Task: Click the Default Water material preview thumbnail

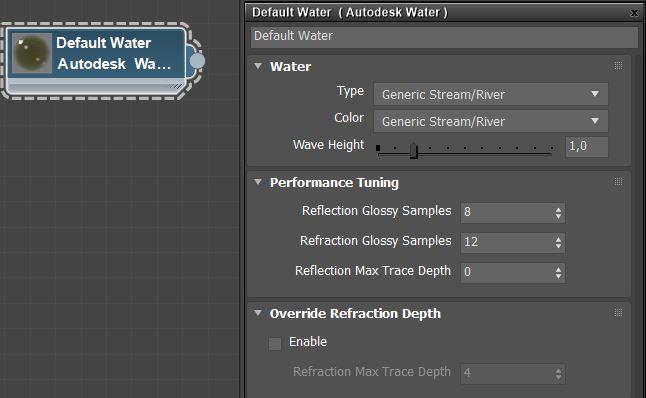Action: point(32,53)
